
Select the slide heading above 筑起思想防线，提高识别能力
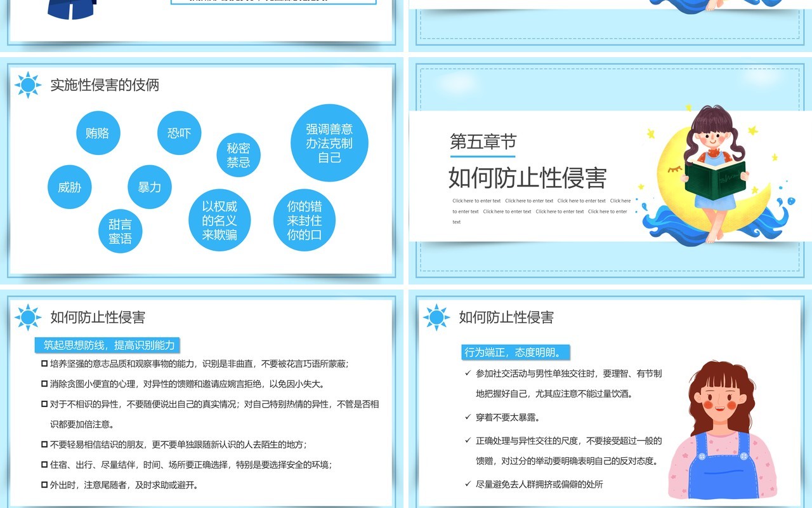[x=98, y=317]
